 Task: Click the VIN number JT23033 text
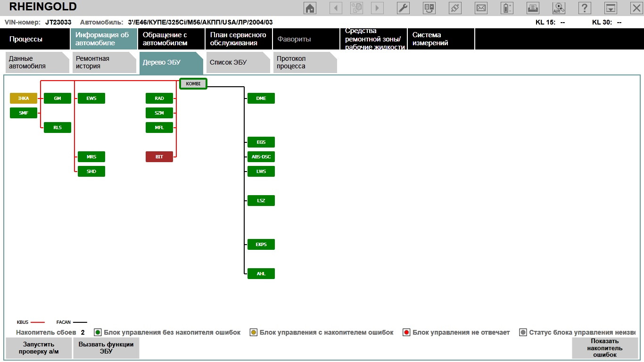pos(58,22)
